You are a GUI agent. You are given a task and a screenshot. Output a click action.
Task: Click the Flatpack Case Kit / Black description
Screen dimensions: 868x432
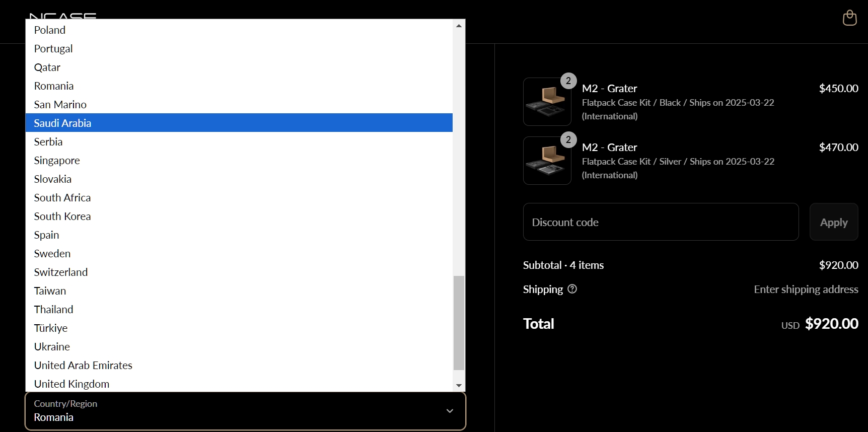coord(678,109)
